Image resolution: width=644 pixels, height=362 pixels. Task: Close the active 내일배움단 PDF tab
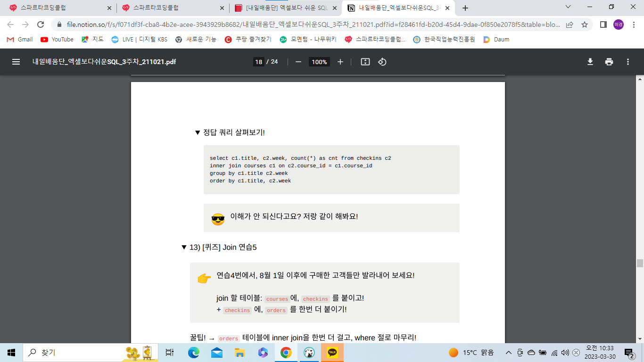pos(446,8)
